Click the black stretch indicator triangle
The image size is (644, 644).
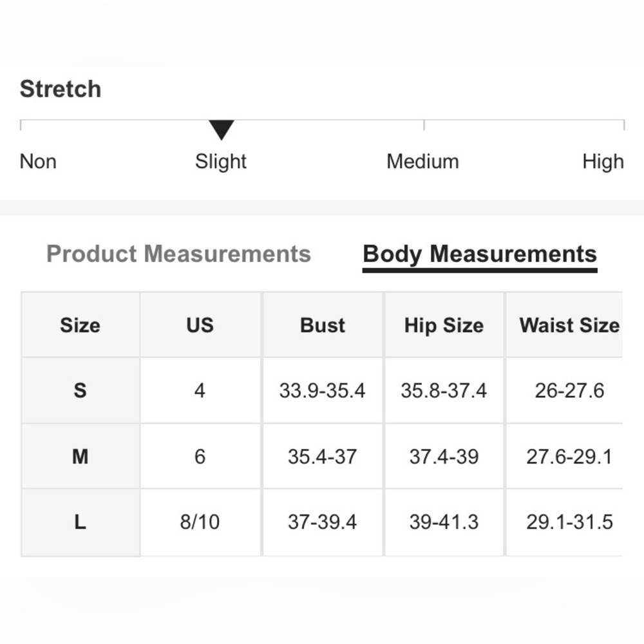tap(221, 129)
